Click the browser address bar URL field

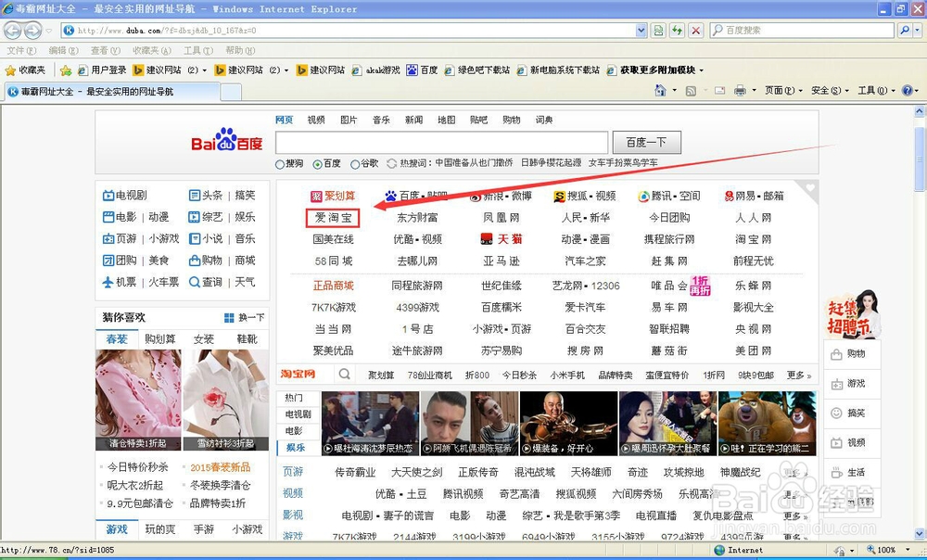tap(349, 31)
